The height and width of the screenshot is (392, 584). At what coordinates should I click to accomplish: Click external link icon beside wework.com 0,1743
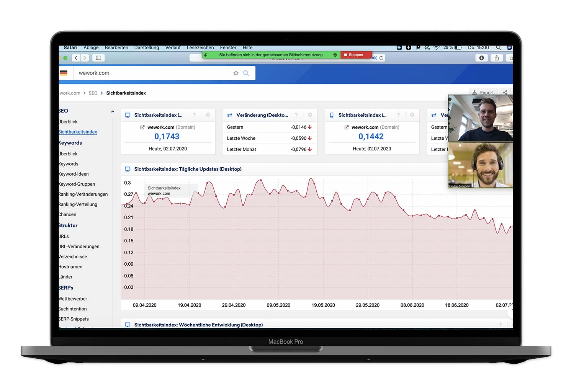tap(142, 127)
